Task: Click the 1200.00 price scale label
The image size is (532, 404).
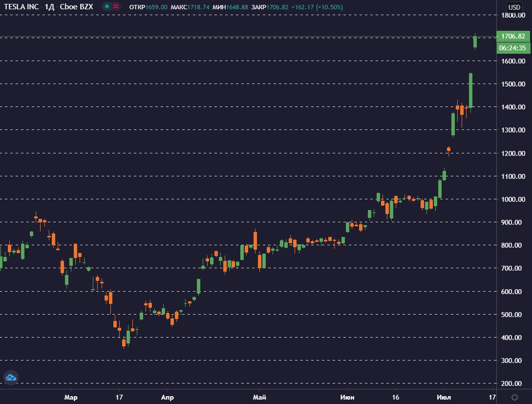Action: pos(513,153)
